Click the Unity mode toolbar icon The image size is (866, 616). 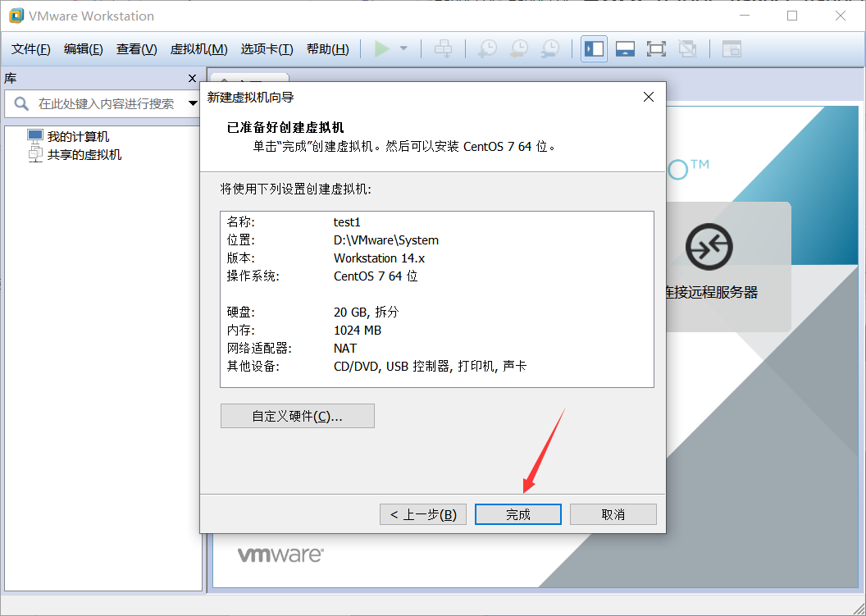687,48
